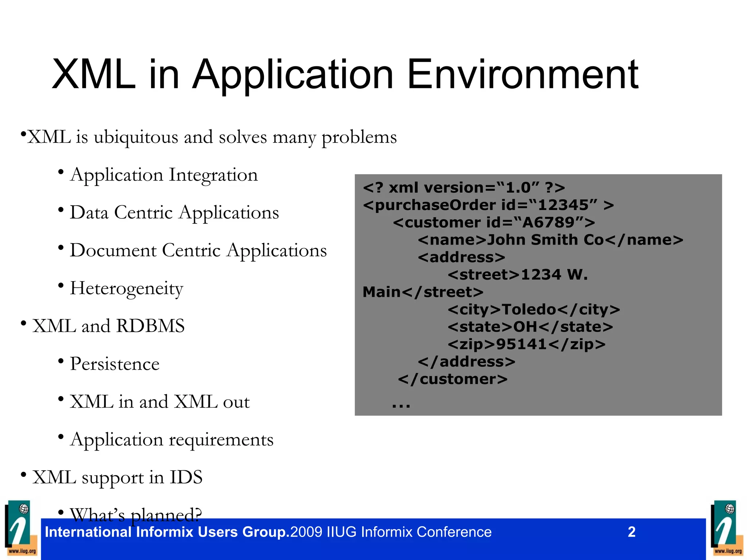Select the Application Integration bullet
747x560 pixels.
(x=164, y=175)
